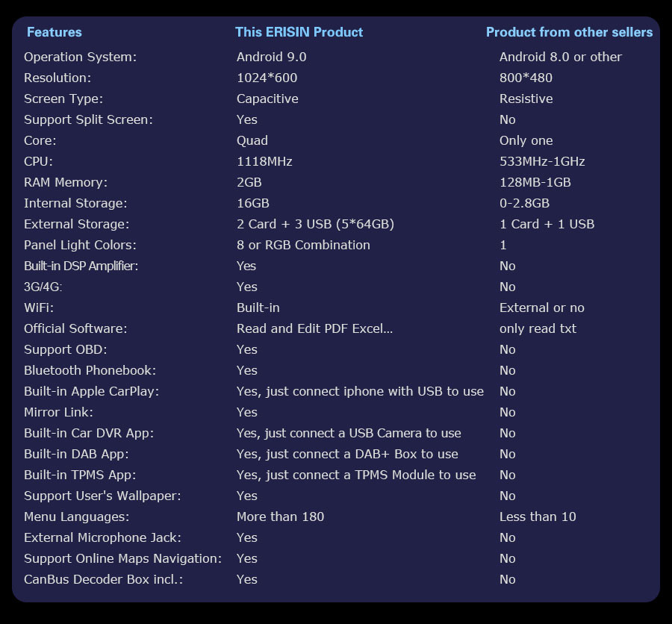Click the 8 or RGB Combination text

[303, 245]
